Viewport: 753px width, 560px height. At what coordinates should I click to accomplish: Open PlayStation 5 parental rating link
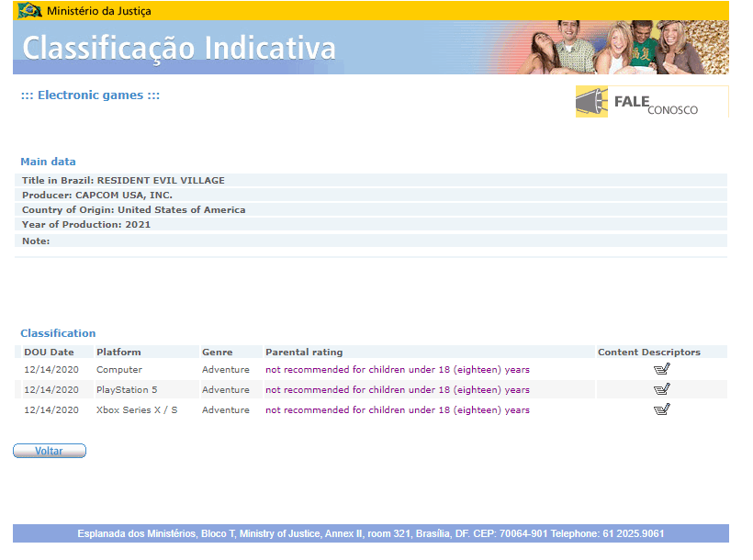coord(397,389)
